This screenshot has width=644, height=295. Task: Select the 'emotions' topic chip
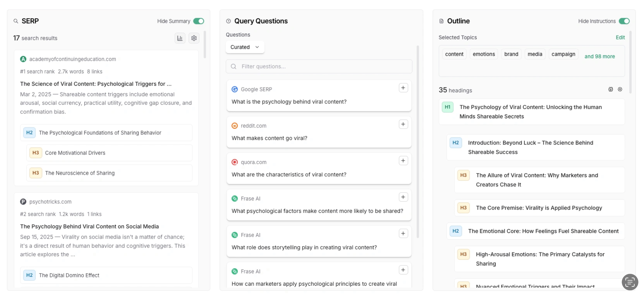pyautogui.click(x=483, y=54)
